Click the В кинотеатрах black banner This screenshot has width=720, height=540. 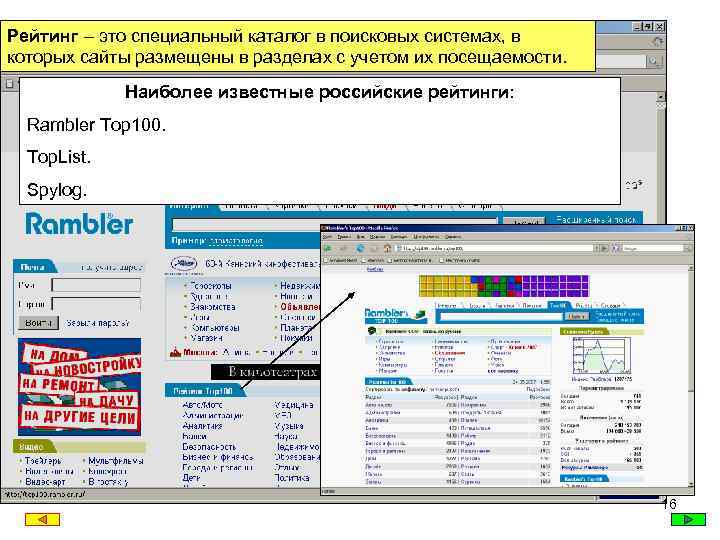tap(265, 372)
